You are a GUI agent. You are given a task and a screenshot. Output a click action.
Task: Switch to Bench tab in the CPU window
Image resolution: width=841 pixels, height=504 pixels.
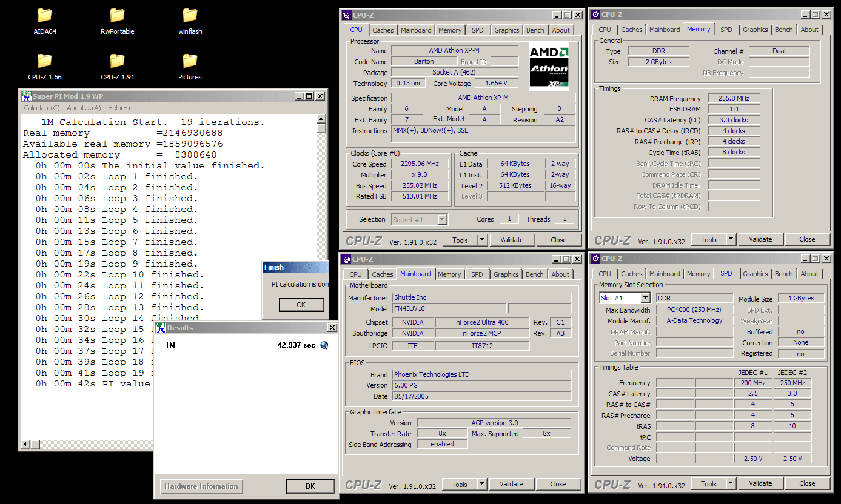tap(535, 30)
